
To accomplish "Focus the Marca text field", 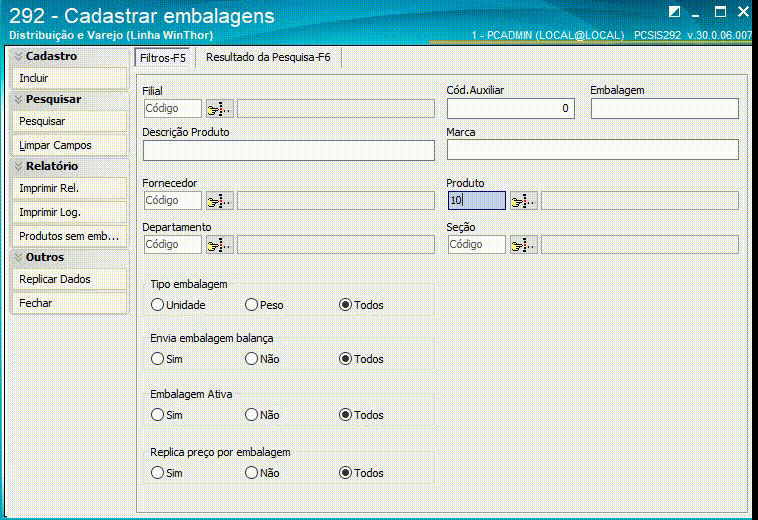I will tap(593, 150).
